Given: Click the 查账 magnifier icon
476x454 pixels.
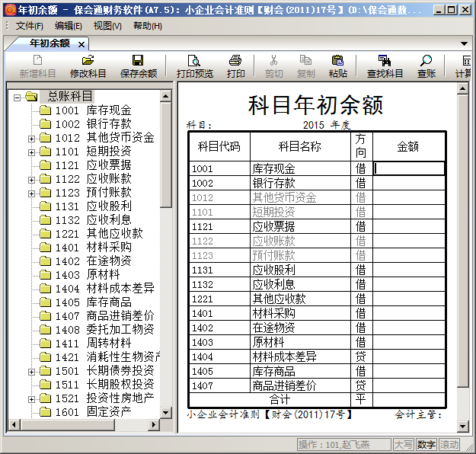Looking at the screenshot, I should tap(426, 61).
